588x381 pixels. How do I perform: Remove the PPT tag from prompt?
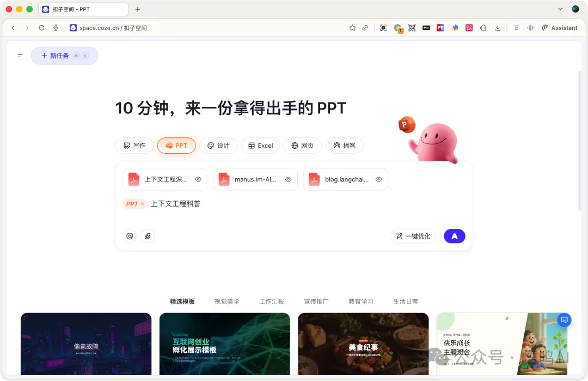(143, 204)
